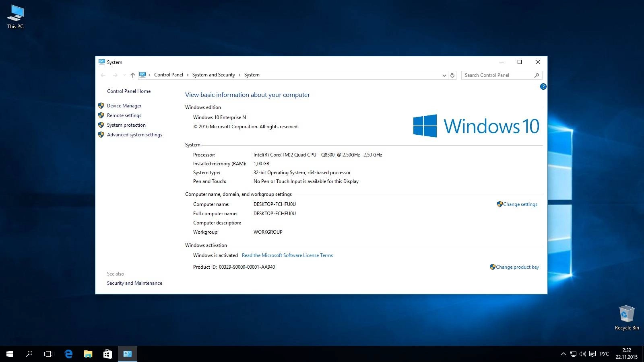Open address bar history dropdown

point(444,75)
